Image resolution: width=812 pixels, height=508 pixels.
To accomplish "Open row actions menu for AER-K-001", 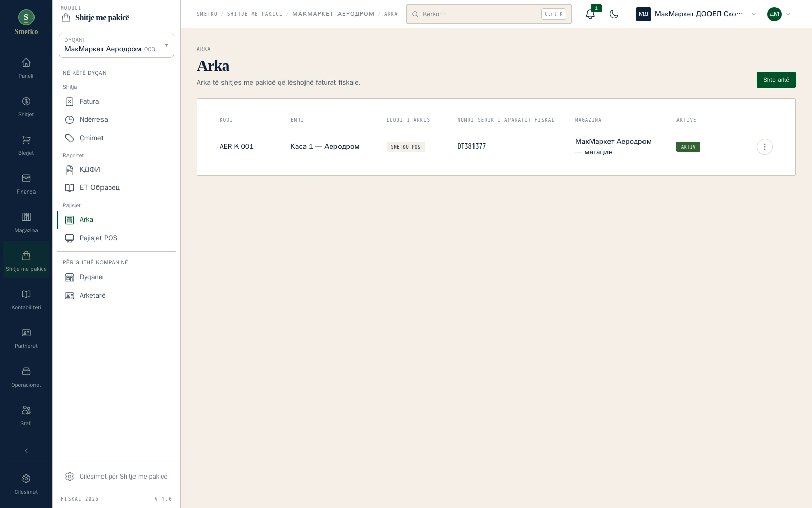I will [764, 147].
